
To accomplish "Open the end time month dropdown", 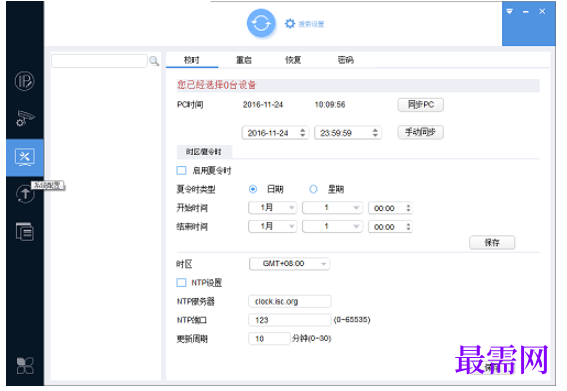I will coord(272,226).
